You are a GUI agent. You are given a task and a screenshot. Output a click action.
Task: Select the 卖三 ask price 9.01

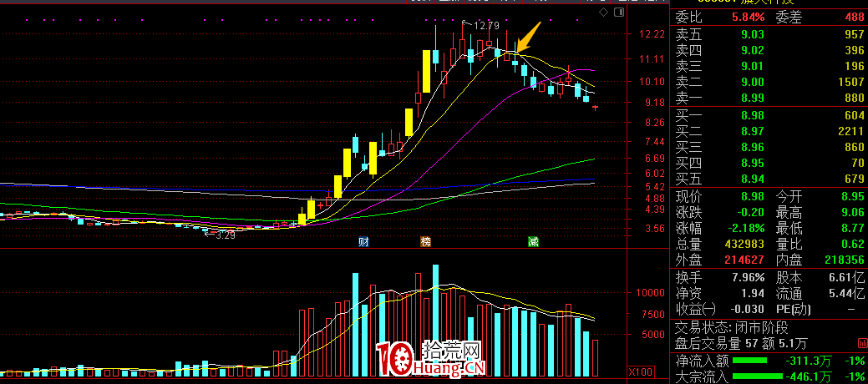click(753, 67)
